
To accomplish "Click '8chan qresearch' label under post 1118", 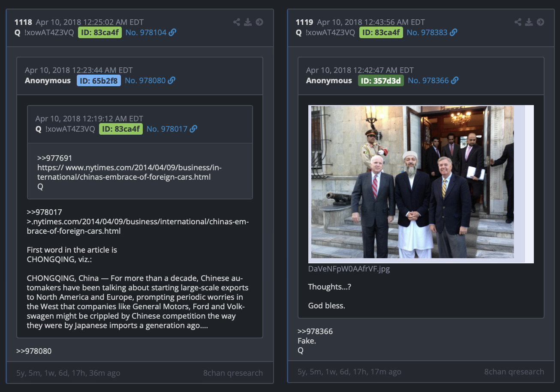I will coord(233,373).
